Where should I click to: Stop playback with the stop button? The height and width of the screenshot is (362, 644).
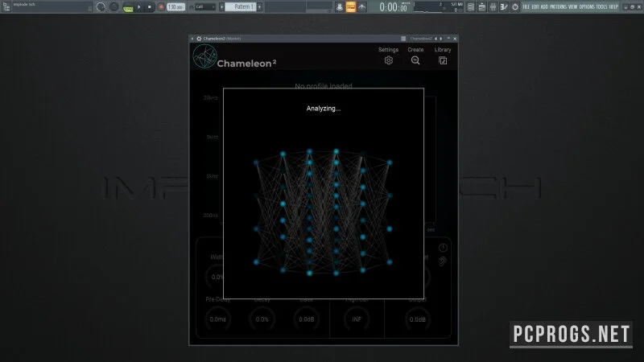click(x=150, y=7)
